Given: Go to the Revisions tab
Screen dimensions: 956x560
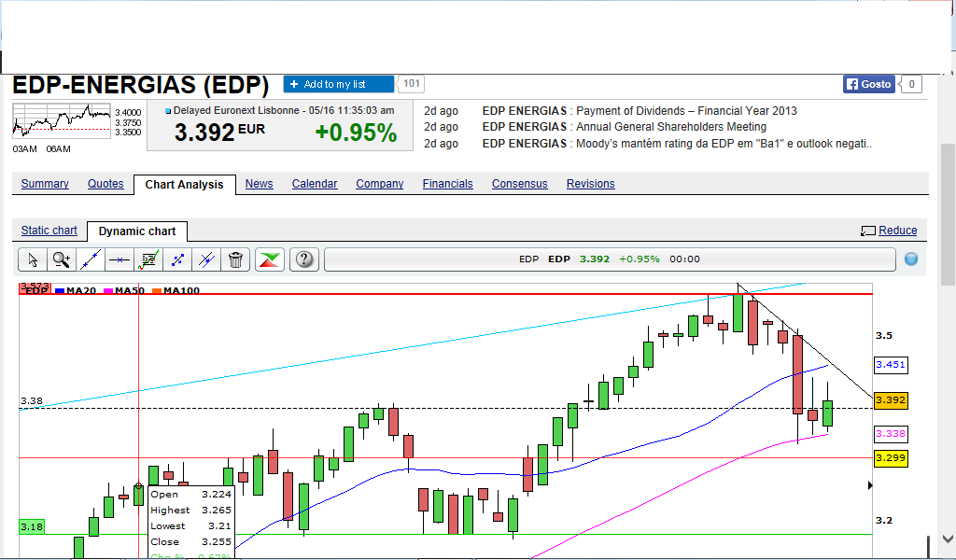Looking at the screenshot, I should pos(590,184).
